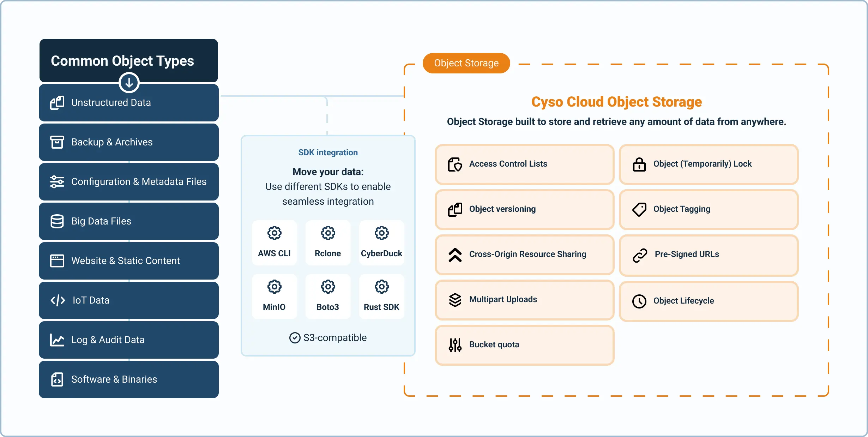The height and width of the screenshot is (437, 868).
Task: Click the gear icon above AWS CLI
Action: 275,233
